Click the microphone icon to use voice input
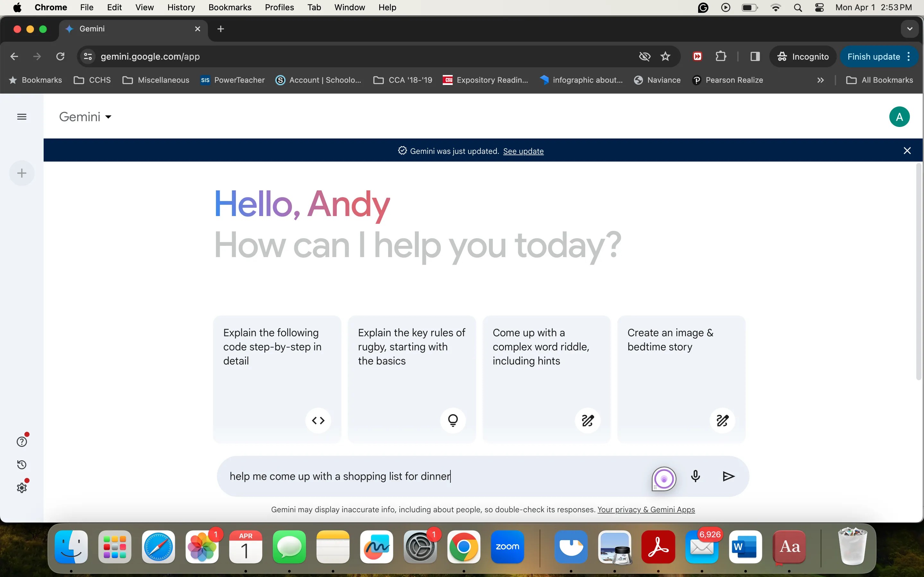Image resolution: width=924 pixels, height=577 pixels. tap(696, 476)
